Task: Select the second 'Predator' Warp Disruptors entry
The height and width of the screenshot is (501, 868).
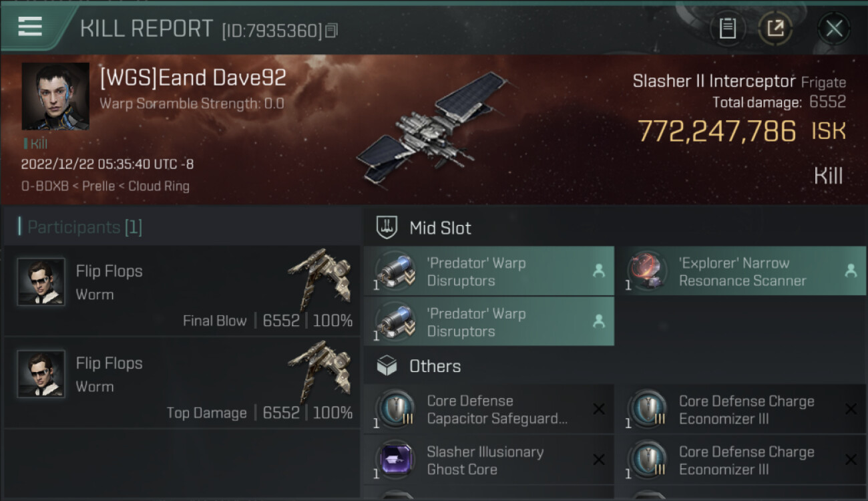Action: 489,322
